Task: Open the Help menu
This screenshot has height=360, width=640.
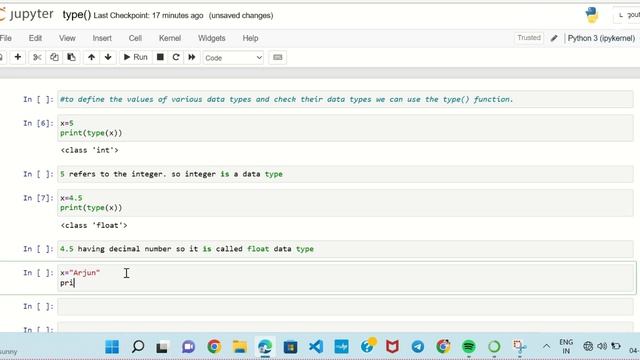Action: pos(250,38)
